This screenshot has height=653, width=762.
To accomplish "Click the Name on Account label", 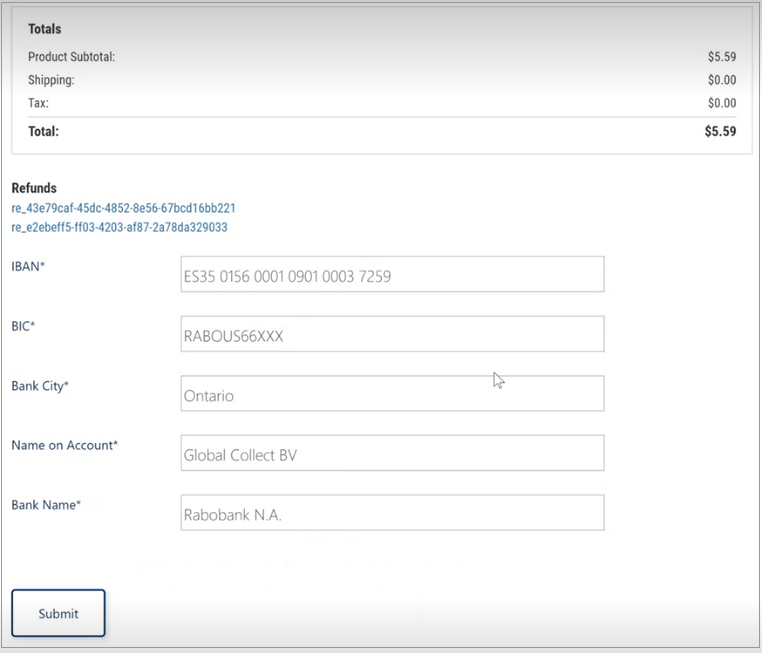I will click(64, 445).
